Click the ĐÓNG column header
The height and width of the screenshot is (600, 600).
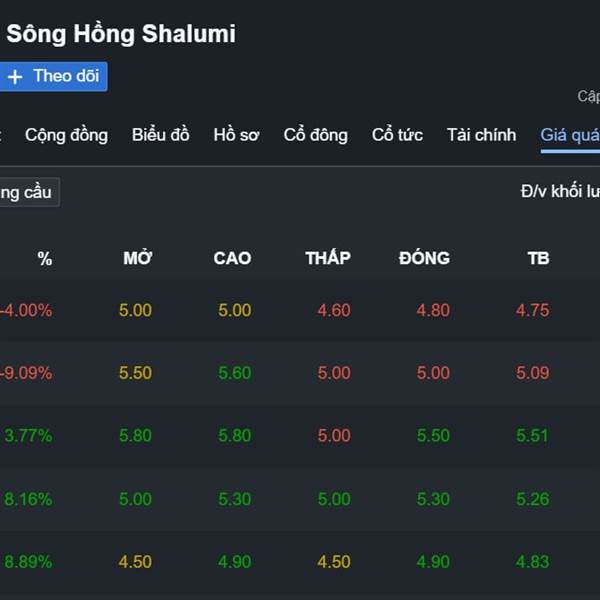[424, 258]
